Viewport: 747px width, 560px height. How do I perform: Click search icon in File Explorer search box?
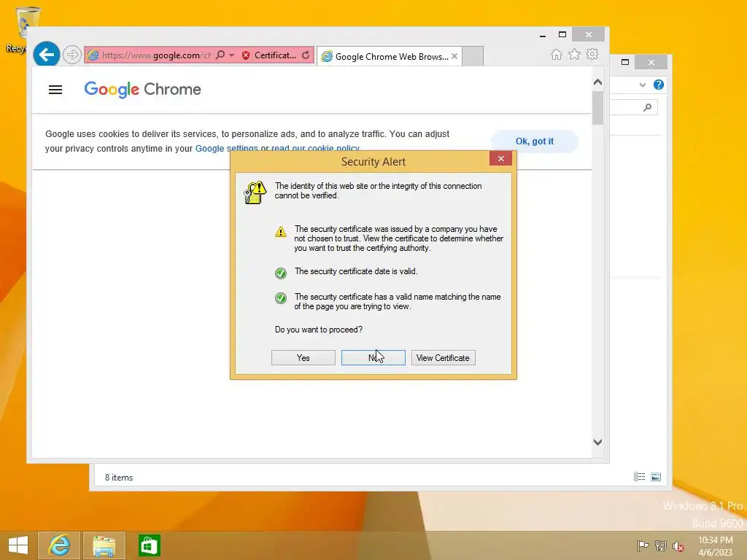click(x=647, y=108)
